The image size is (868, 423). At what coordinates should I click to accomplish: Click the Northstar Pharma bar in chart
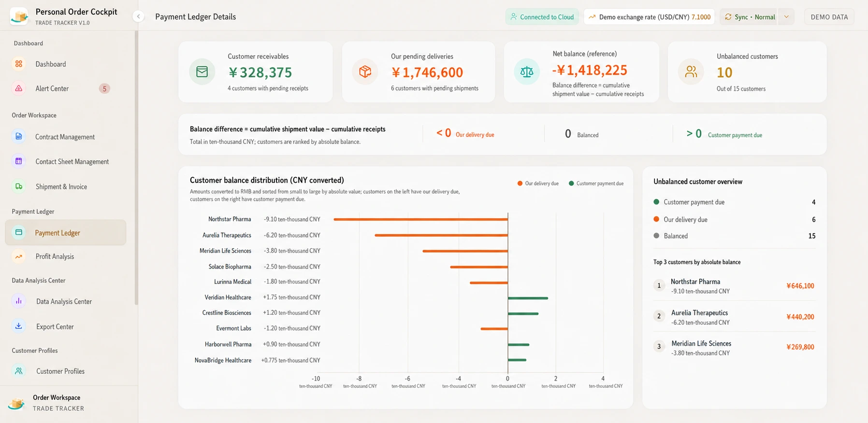pos(420,219)
